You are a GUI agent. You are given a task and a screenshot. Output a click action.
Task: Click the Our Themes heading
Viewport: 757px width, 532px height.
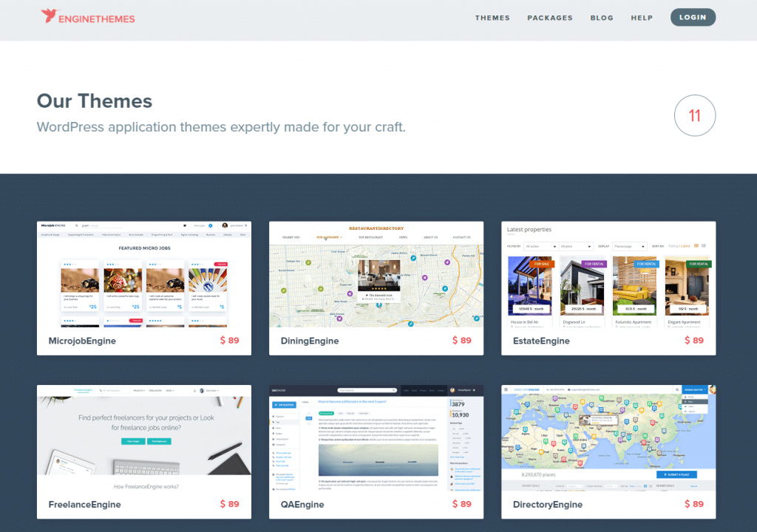(x=95, y=101)
